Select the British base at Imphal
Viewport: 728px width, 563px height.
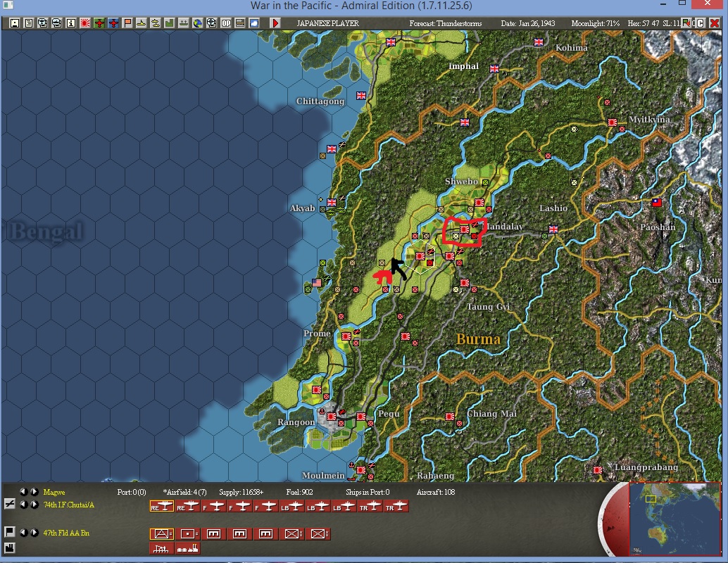tap(494, 69)
